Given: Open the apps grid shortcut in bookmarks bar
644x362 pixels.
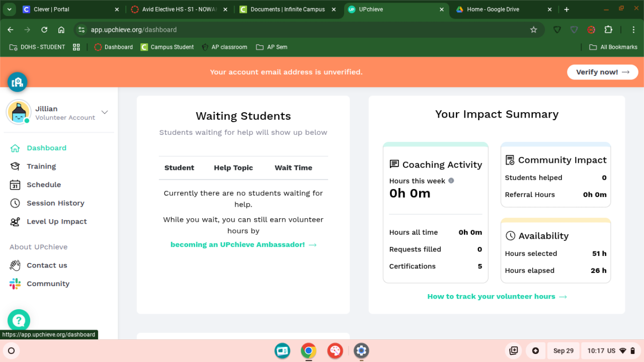Looking at the screenshot, I should coord(76,47).
